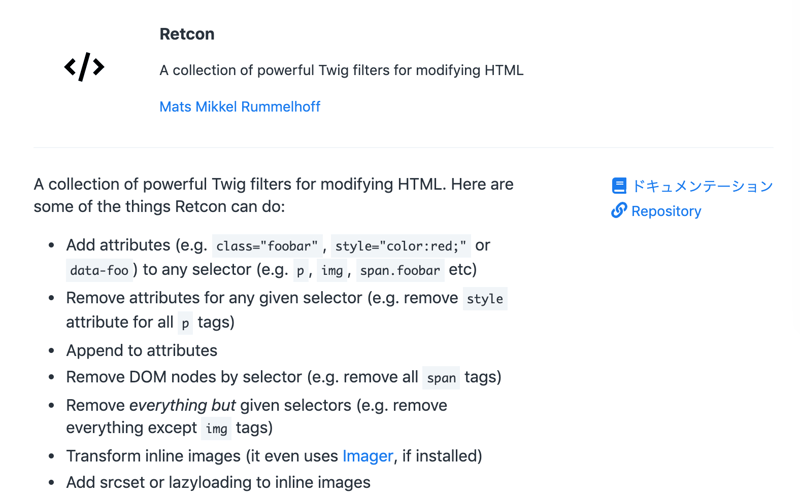Image resolution: width=800 pixels, height=498 pixels.
Task: Click the style code in Remove attributes bullet
Action: 484,299
